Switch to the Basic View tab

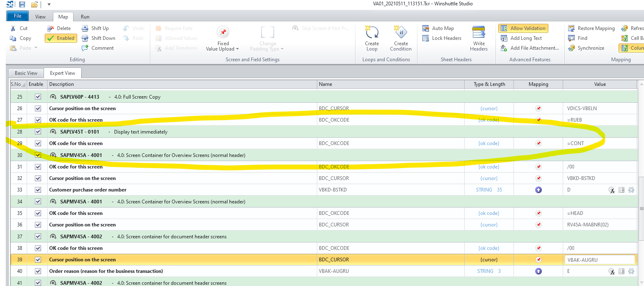26,73
